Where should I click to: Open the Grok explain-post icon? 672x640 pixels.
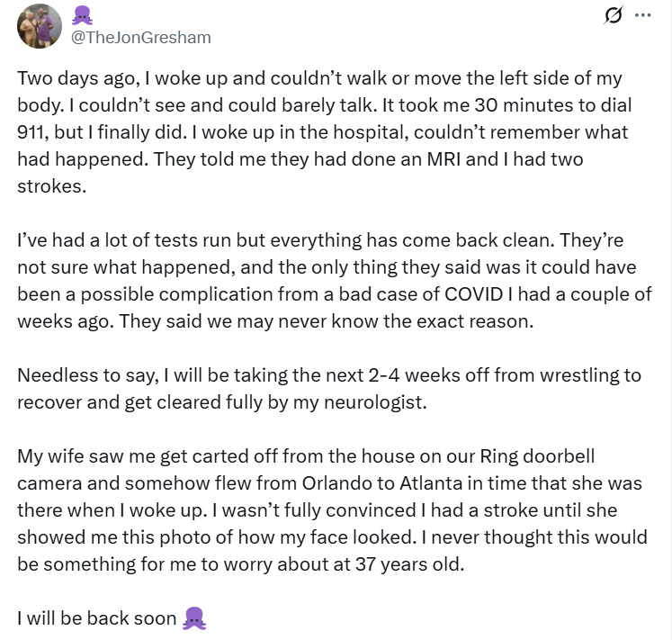tap(614, 15)
